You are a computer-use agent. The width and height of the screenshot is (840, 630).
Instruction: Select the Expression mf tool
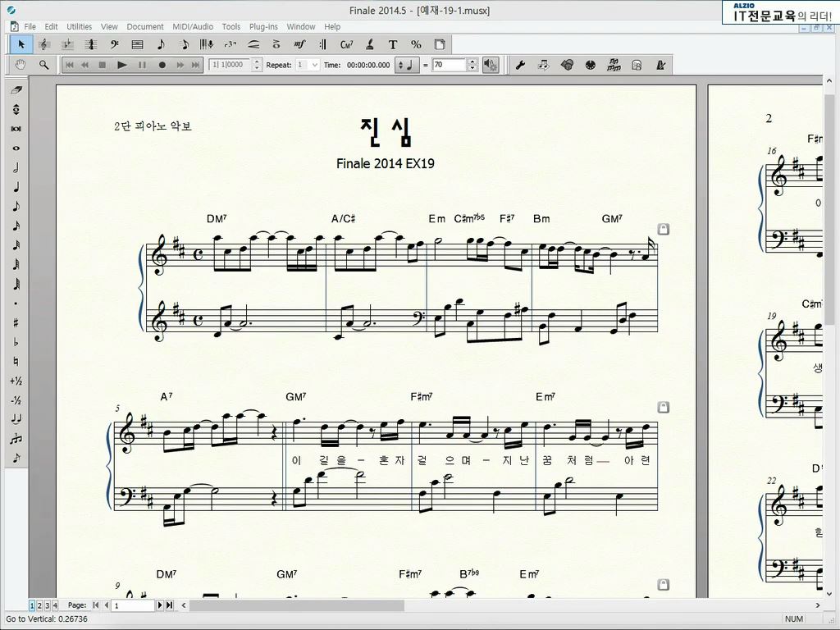299,44
